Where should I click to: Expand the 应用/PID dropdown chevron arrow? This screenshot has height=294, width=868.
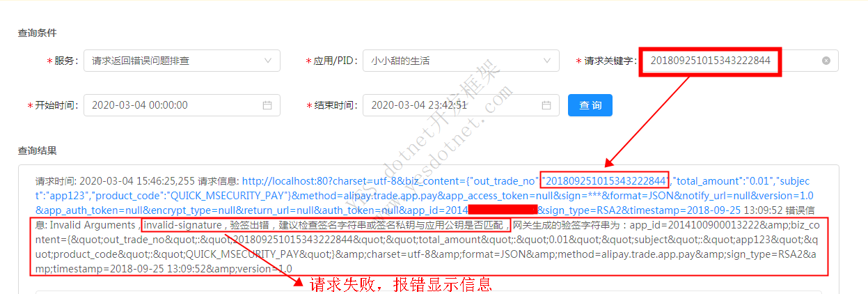point(546,61)
